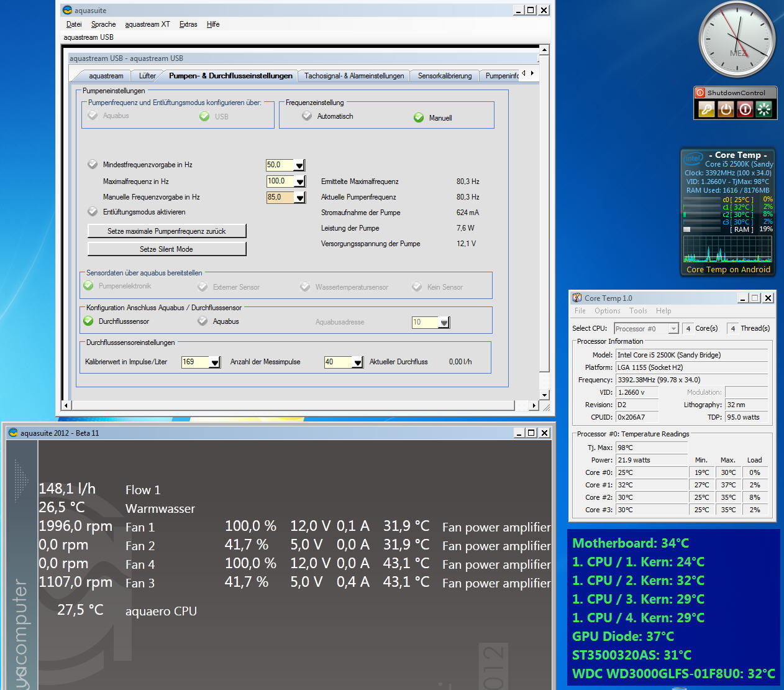Select Pumpenelektronik sensor data option
This screenshot has width=784, height=690.
point(88,285)
